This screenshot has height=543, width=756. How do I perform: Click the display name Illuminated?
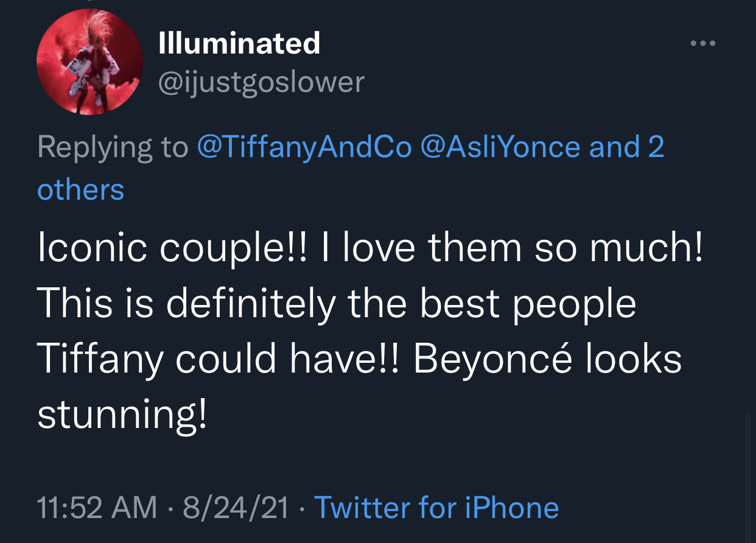tap(239, 44)
